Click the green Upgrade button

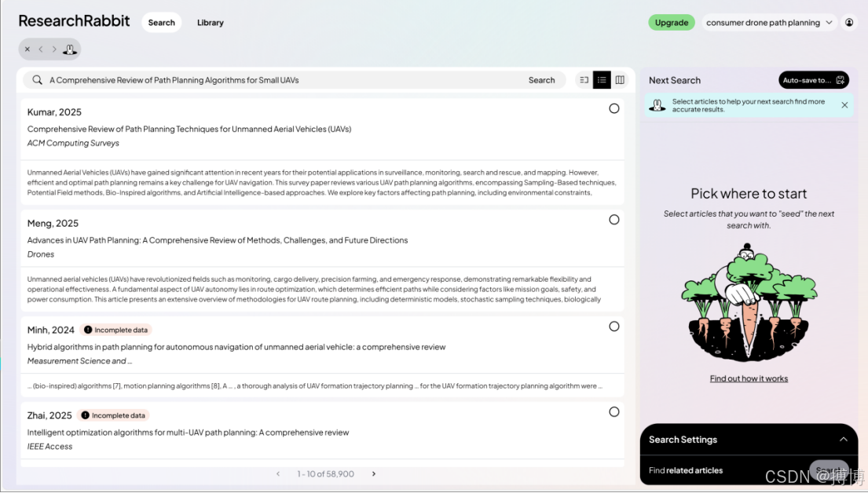pyautogui.click(x=672, y=23)
